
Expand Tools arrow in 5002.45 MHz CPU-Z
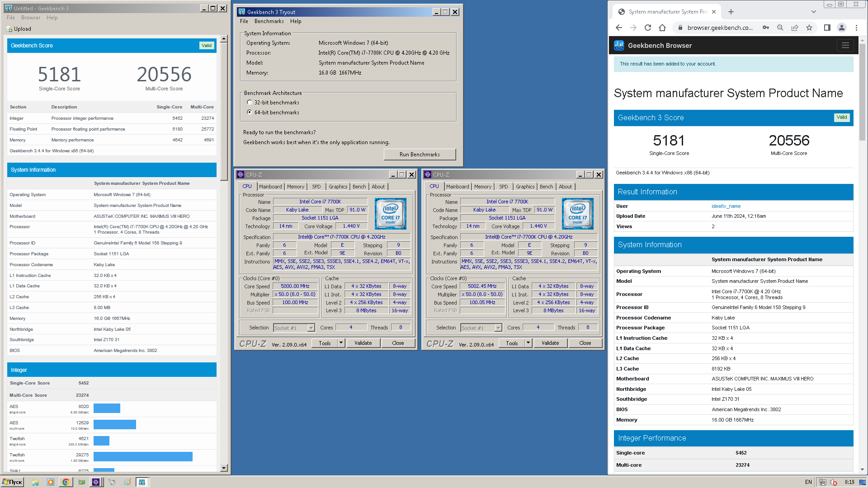[528, 343]
